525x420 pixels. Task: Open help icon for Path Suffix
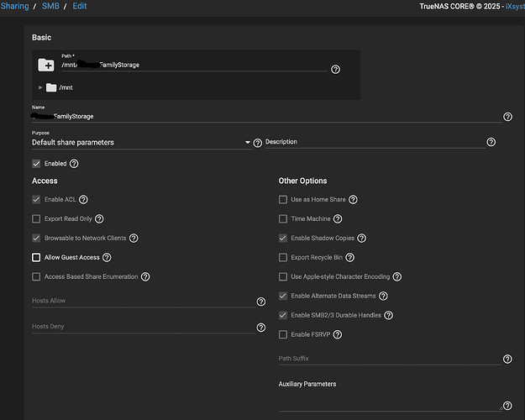(x=507, y=359)
